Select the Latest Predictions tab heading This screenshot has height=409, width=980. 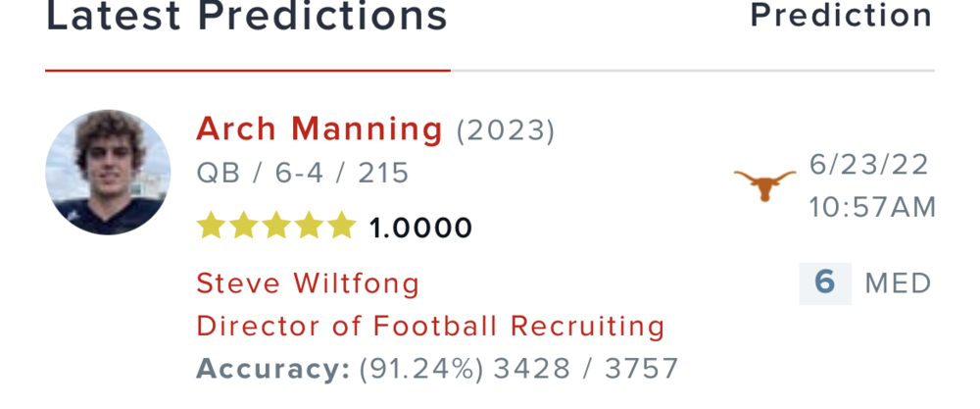(x=247, y=17)
